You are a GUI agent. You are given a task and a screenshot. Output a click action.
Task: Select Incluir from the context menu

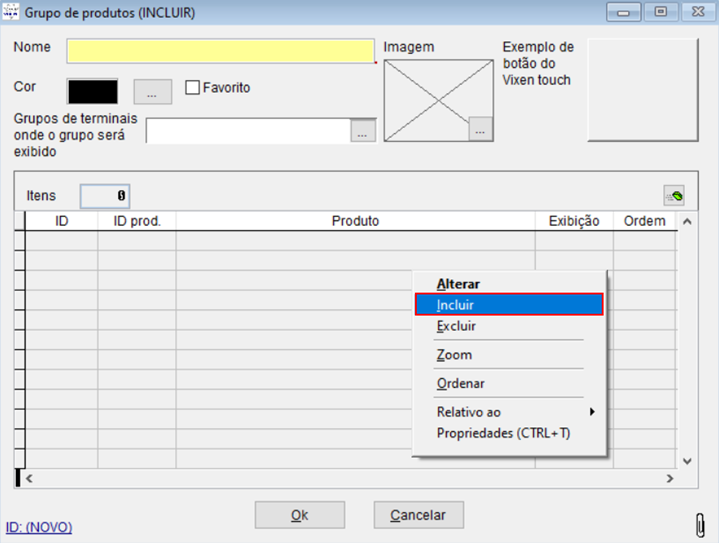coord(509,305)
